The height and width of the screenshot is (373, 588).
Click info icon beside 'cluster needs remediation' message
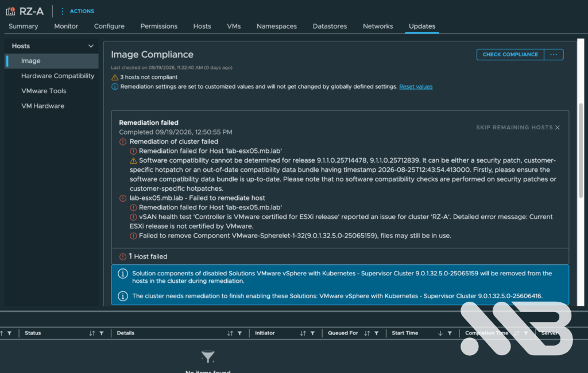click(x=123, y=296)
